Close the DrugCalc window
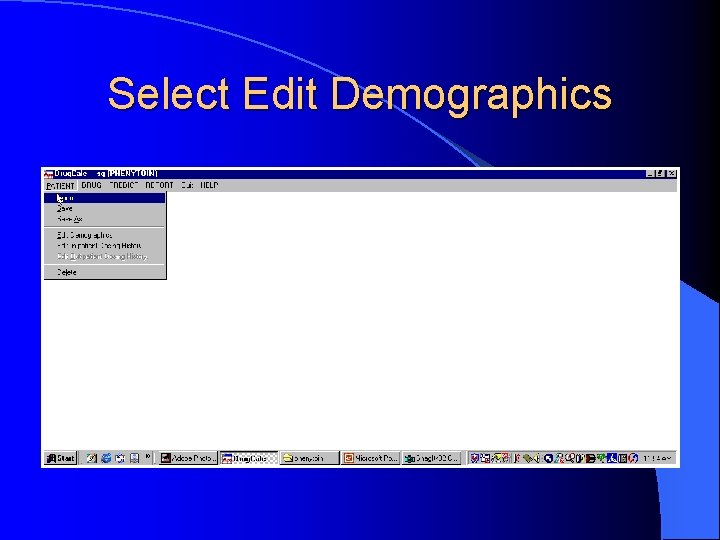 (671, 174)
